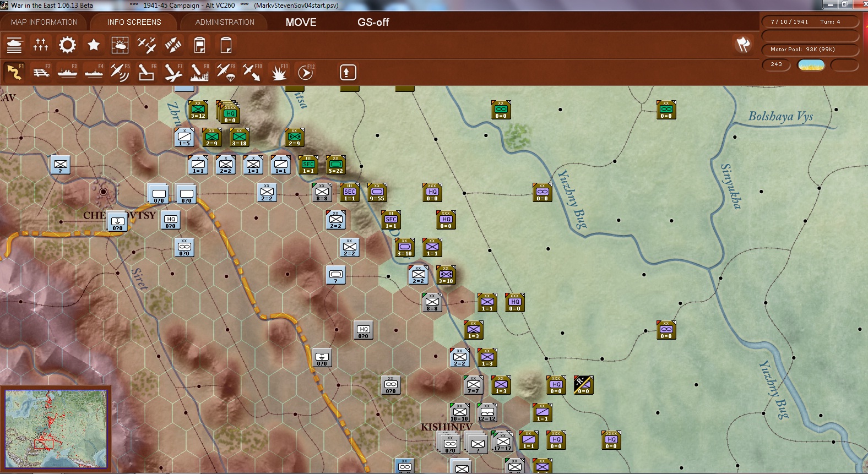868x474 pixels.
Task: Open the air doctrine aircraft icon
Action: (147, 45)
